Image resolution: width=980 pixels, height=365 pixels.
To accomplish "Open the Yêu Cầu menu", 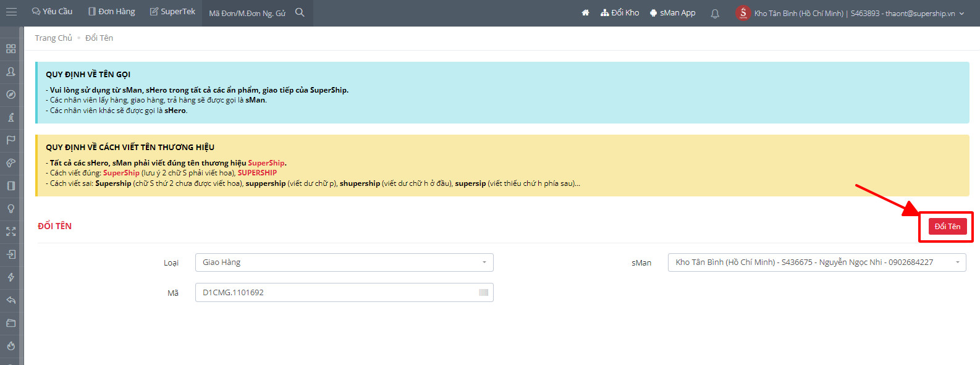I will [53, 12].
